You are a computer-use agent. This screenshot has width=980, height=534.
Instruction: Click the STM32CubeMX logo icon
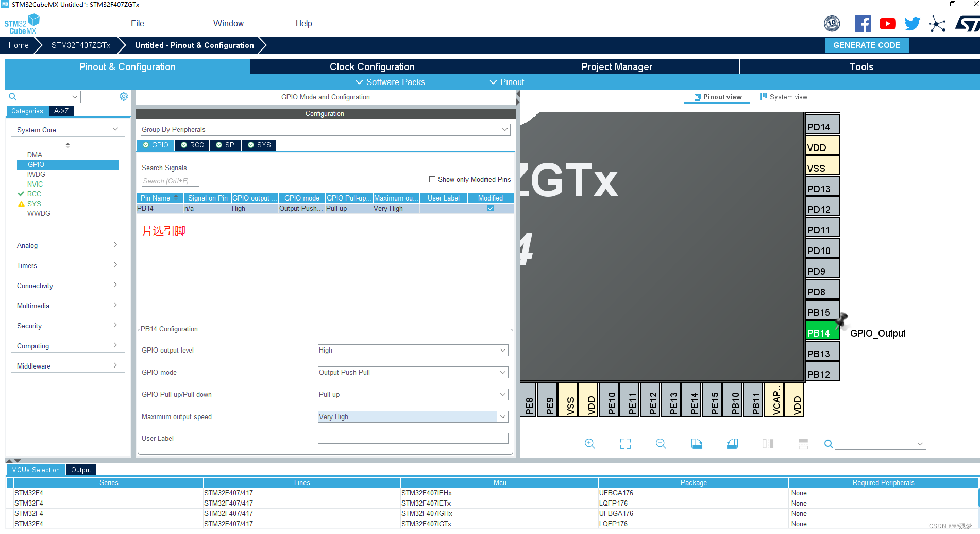(x=22, y=24)
